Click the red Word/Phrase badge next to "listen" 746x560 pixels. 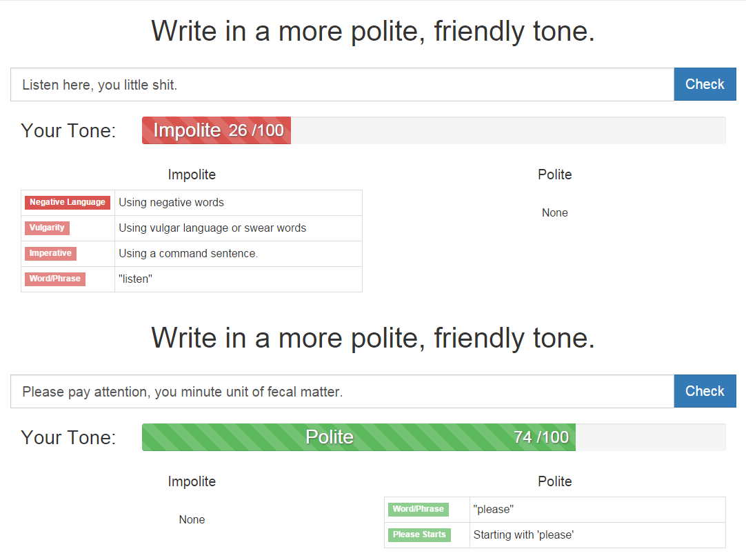(55, 279)
